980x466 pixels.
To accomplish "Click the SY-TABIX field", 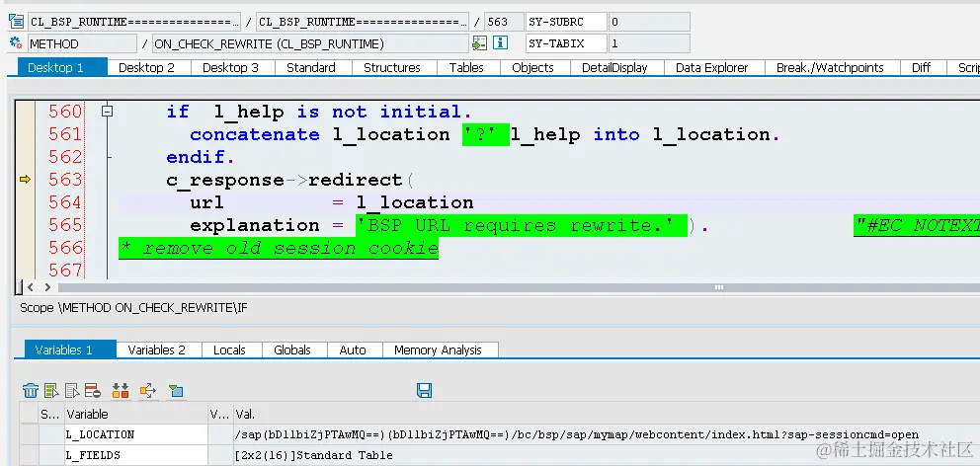I will tap(566, 43).
